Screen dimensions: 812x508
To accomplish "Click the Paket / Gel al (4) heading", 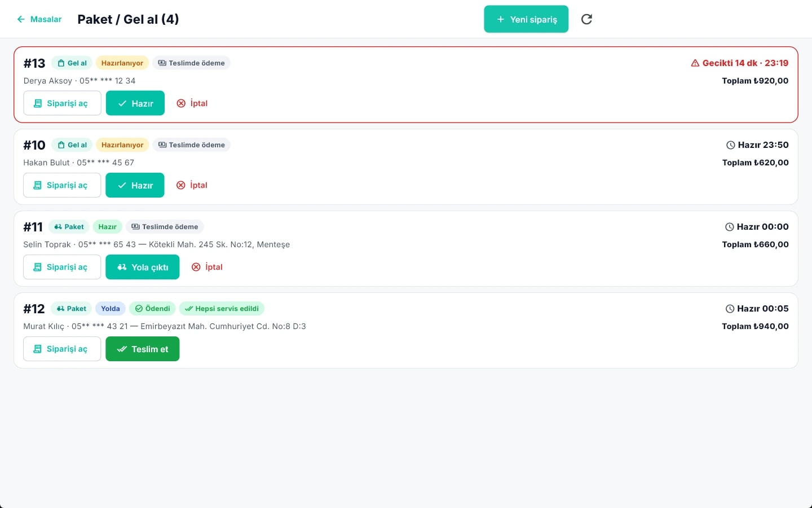I will click(128, 19).
